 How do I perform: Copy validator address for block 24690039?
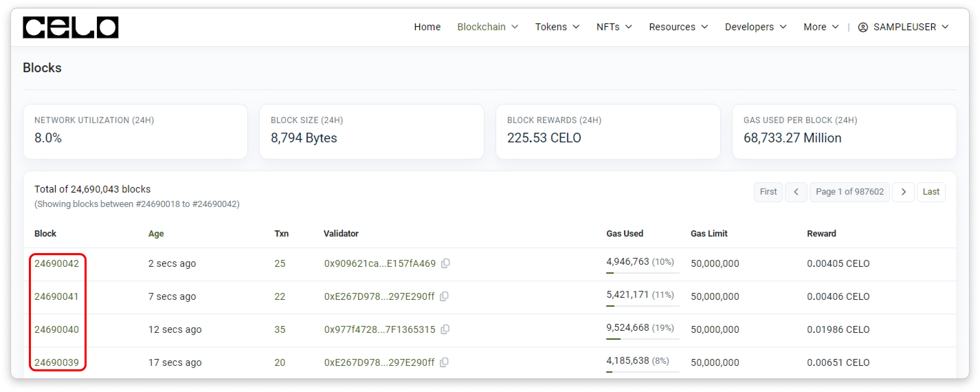point(444,362)
